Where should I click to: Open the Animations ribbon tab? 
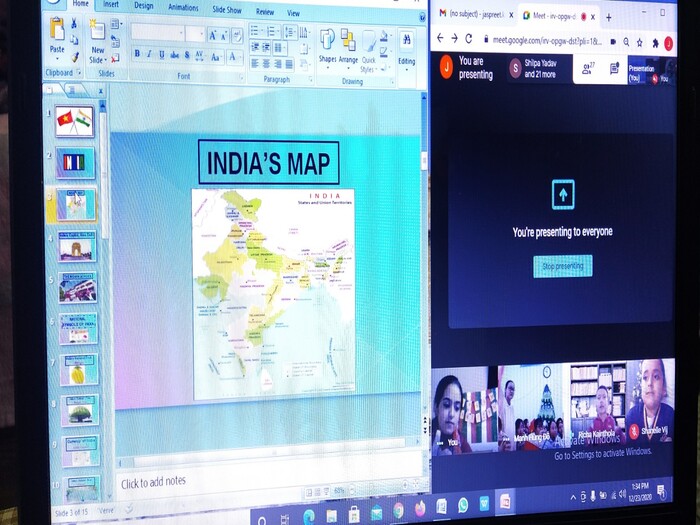pyautogui.click(x=183, y=8)
